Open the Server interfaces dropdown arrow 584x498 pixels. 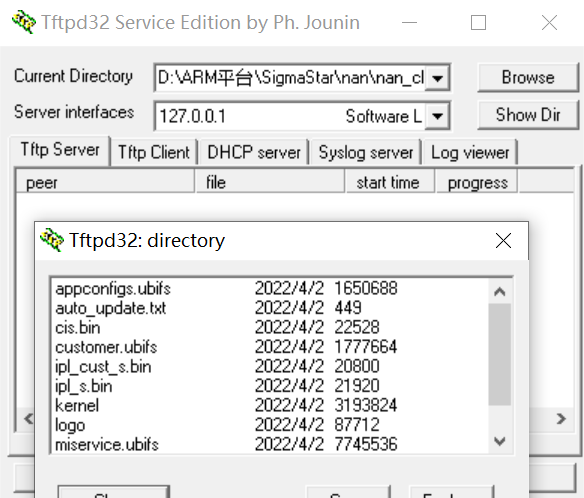pos(437,116)
